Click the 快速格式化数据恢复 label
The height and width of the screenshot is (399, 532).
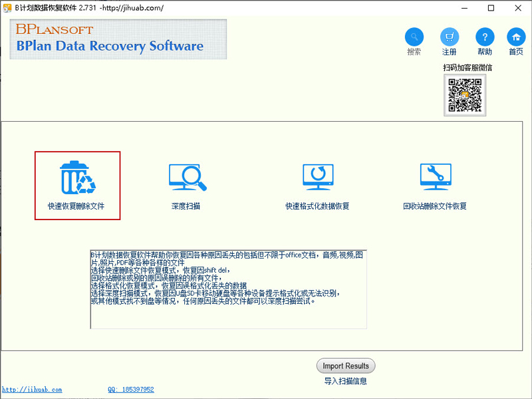(317, 206)
